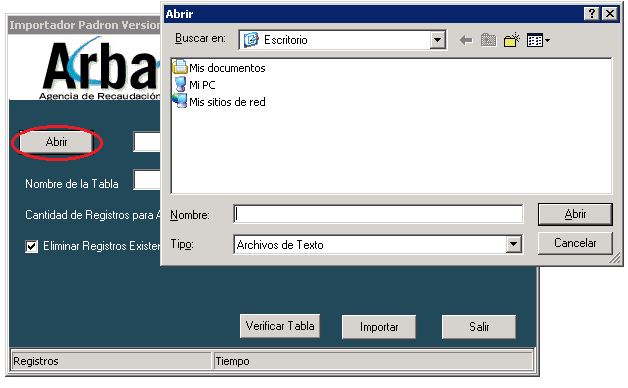Click the Registros status bar panel
The image size is (628, 388).
pos(111,361)
